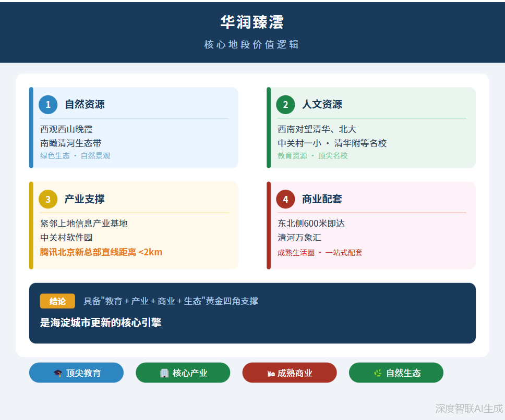Click the green number 2 circle badge
Viewport: 505px width, 420px height.
[x=285, y=105]
